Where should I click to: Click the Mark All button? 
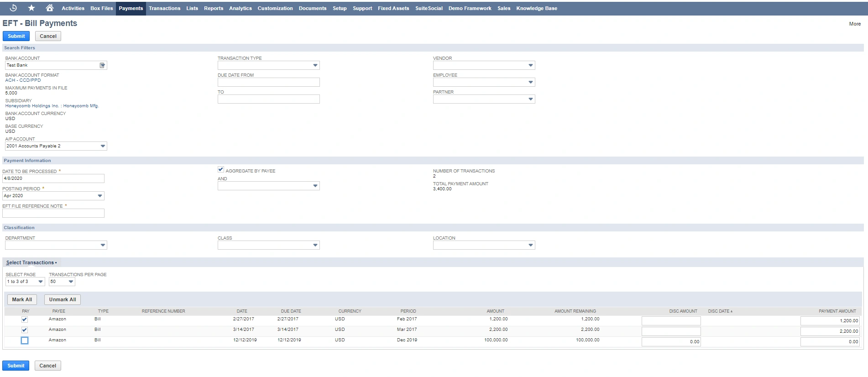(x=22, y=299)
